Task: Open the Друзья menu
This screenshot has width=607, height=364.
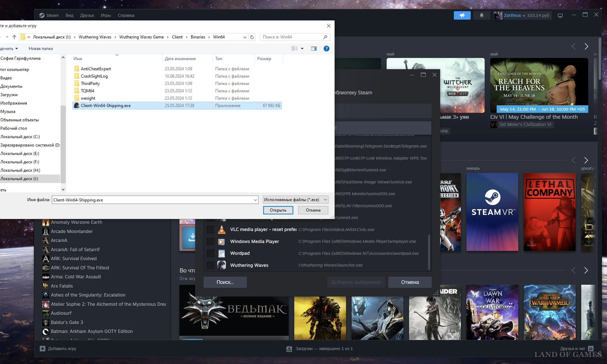Action: click(x=87, y=15)
